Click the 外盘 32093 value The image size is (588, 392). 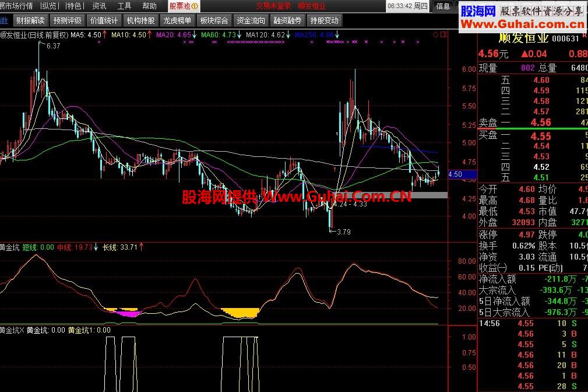coord(523,223)
